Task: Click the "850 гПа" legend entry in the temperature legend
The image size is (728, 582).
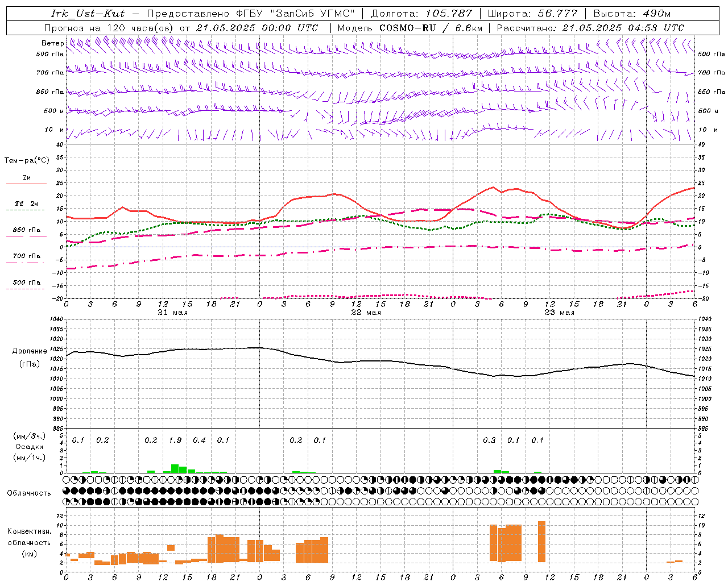Action: tap(26, 230)
